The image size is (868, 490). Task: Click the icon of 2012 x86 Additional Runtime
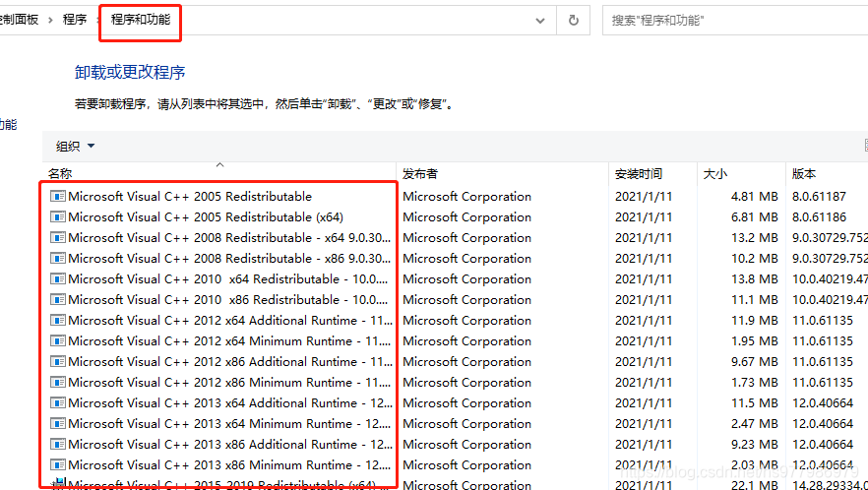tap(57, 361)
